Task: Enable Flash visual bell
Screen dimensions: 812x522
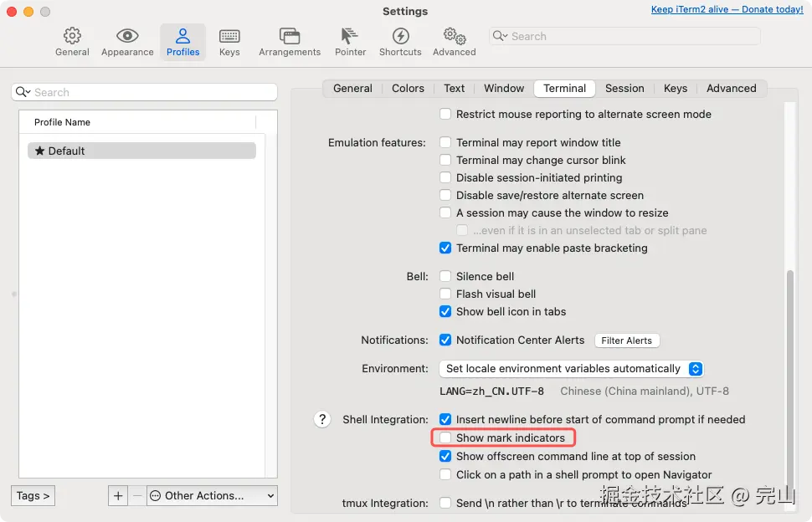Action: (x=445, y=294)
